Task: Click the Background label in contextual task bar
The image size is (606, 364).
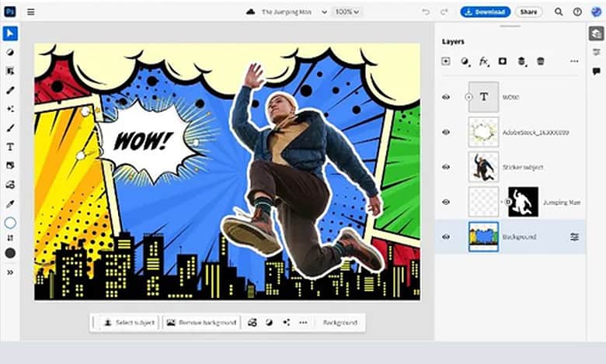Action: (340, 322)
